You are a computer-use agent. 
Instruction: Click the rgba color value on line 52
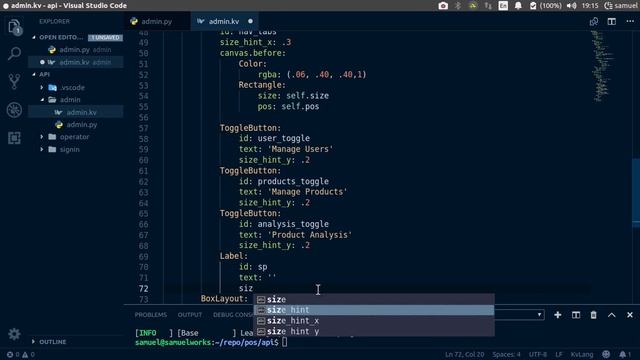coord(327,74)
